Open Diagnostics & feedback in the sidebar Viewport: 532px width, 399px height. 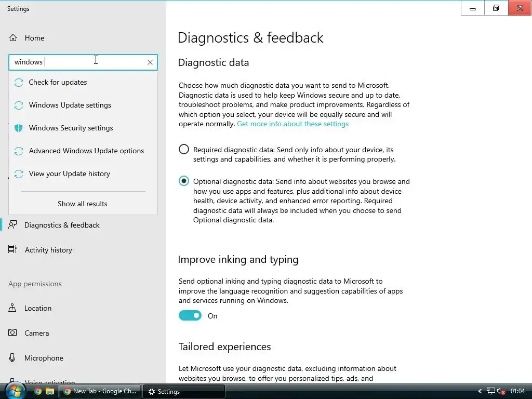tap(62, 225)
